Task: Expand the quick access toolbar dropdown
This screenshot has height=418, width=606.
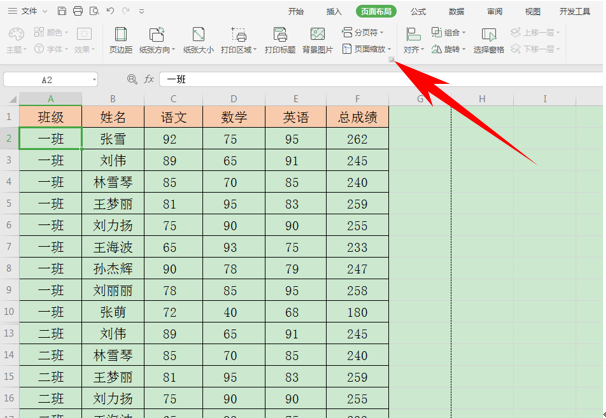Action: click(141, 11)
